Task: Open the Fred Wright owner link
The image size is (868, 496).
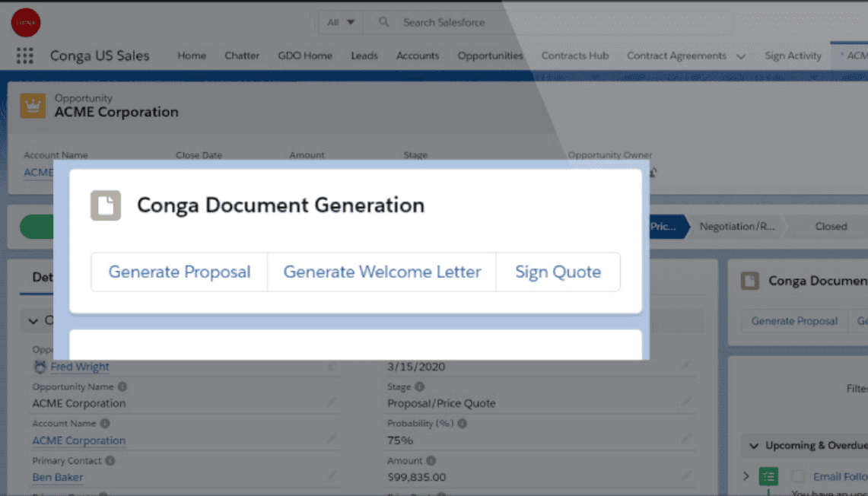Action: pos(80,367)
